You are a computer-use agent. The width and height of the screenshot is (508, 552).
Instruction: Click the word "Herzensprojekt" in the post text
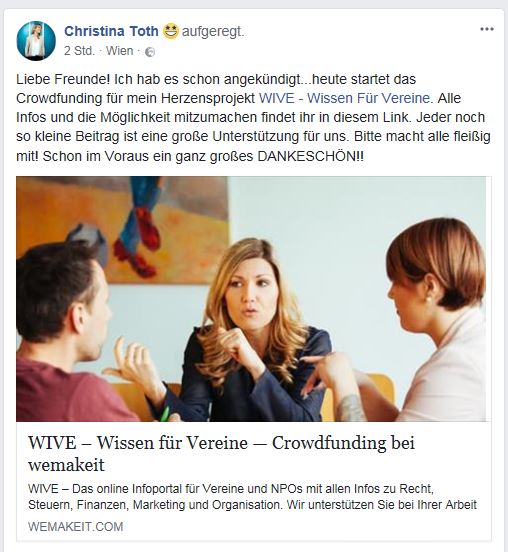pyautogui.click(x=208, y=98)
